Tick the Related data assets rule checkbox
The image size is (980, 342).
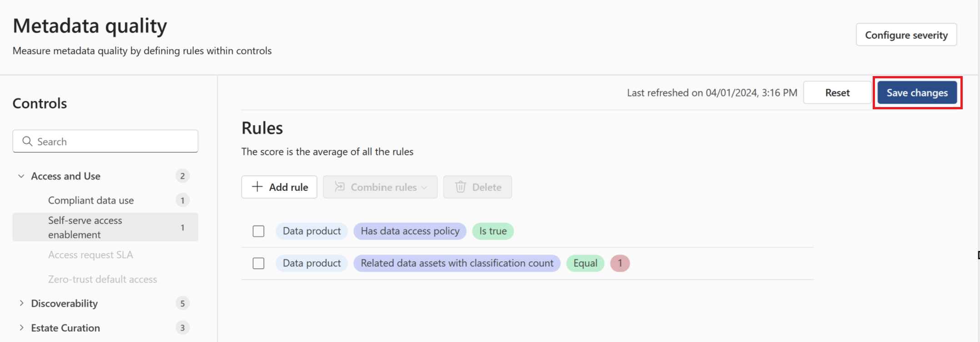click(x=258, y=263)
